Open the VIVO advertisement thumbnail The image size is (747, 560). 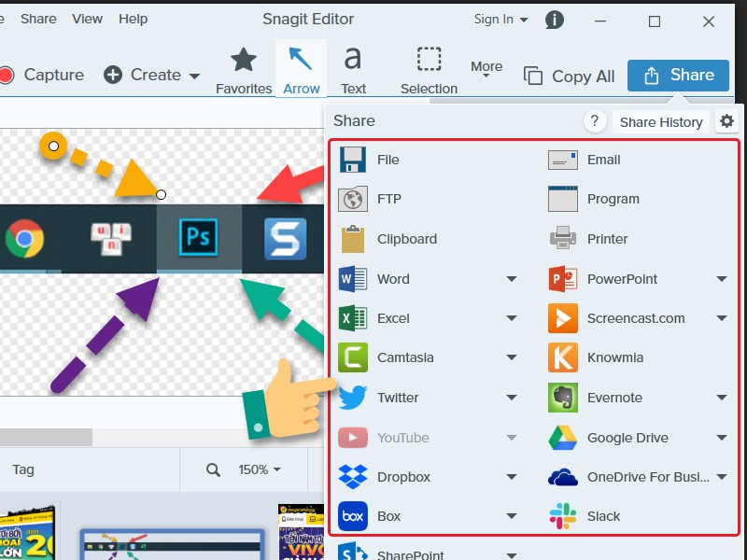[301, 532]
